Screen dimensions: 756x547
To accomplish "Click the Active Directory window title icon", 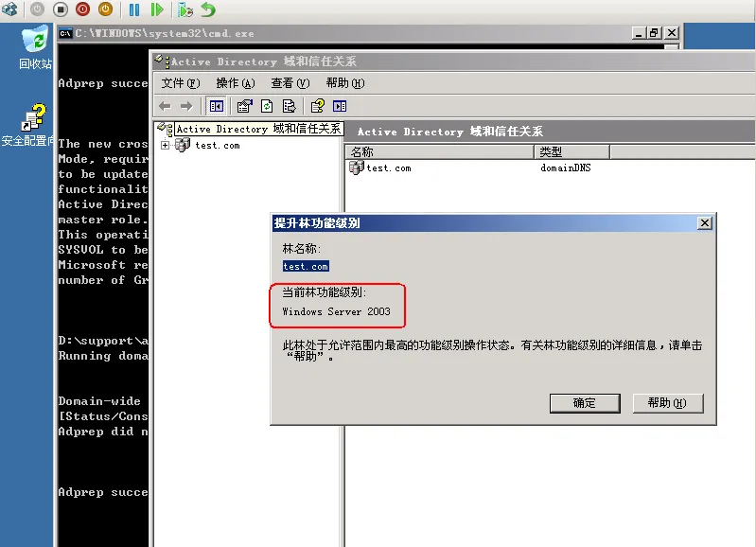I will coord(162,62).
